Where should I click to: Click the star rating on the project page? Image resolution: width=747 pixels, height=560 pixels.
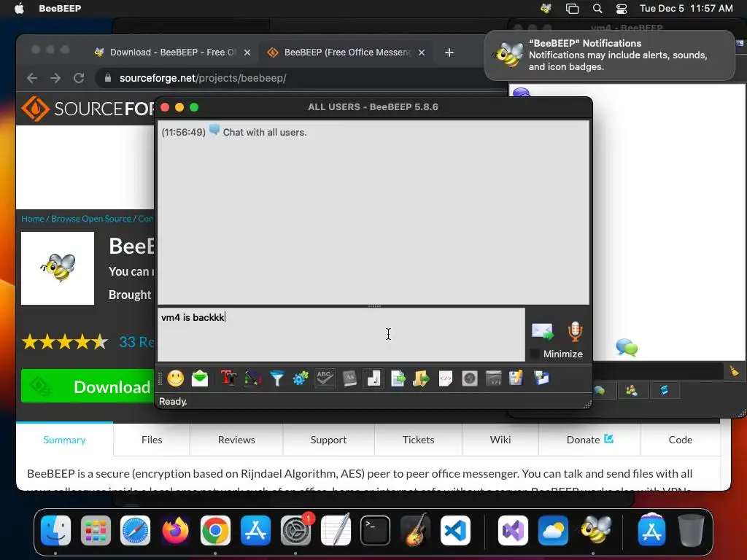click(65, 342)
